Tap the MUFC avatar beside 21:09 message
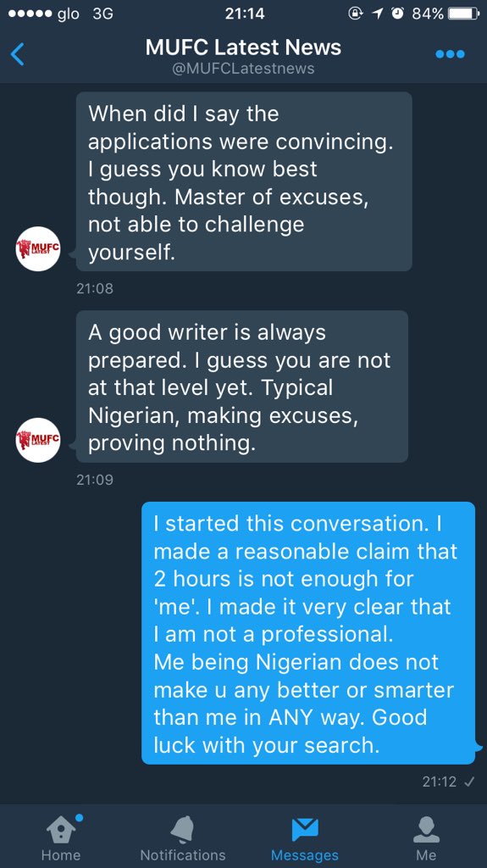 (x=37, y=440)
